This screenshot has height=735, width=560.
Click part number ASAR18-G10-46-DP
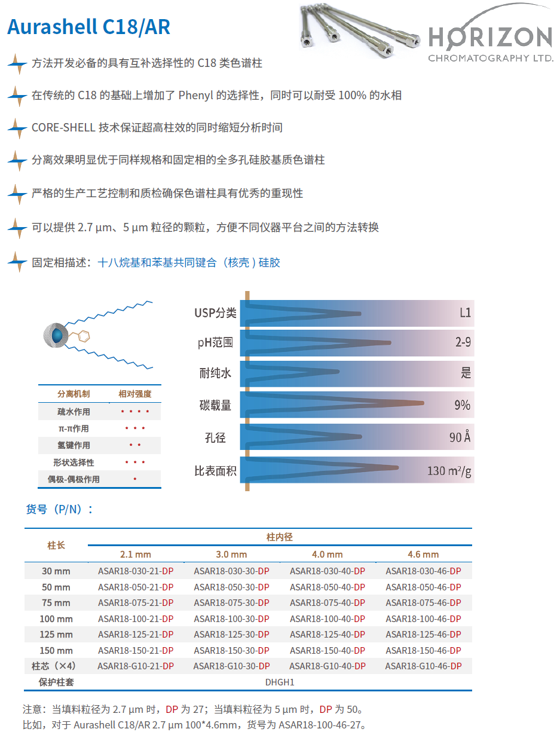[423, 666]
